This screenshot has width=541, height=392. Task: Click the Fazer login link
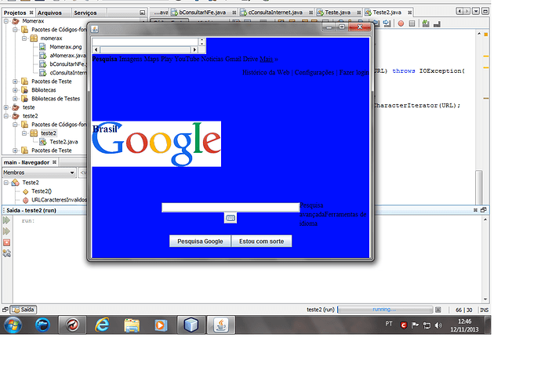coord(354,72)
